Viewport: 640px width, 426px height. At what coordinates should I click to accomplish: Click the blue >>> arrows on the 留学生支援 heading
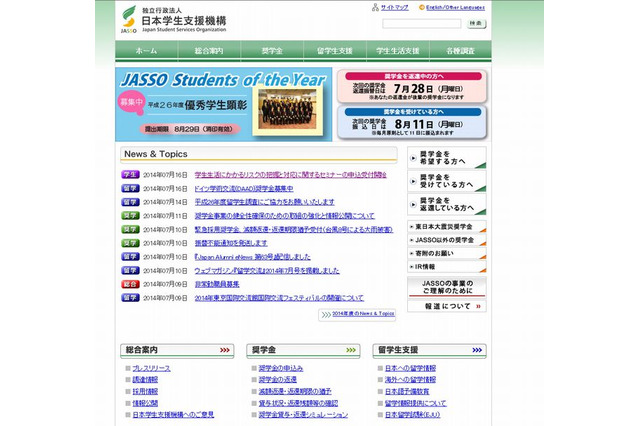[x=477, y=350]
